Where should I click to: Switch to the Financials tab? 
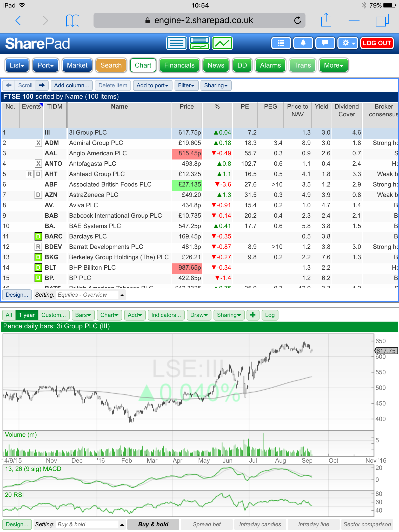pos(179,65)
